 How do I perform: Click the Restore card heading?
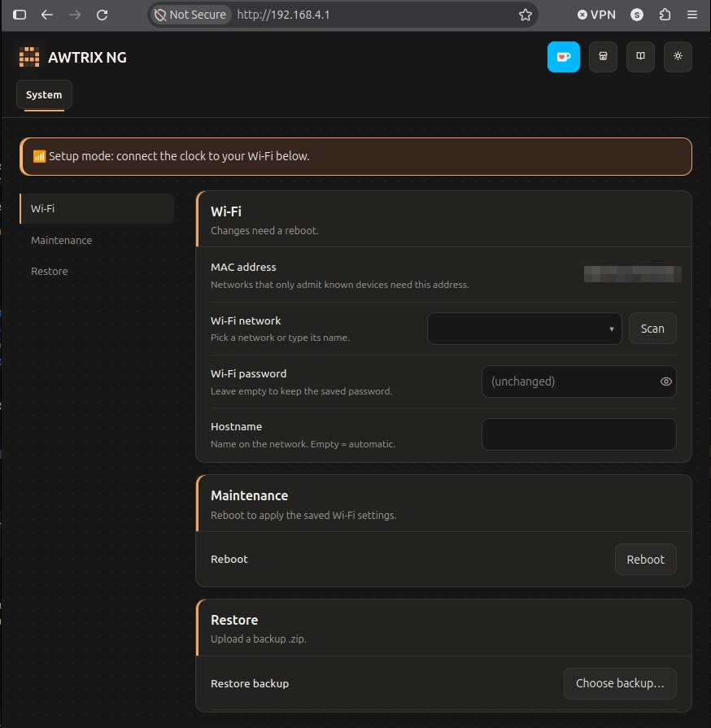point(234,621)
